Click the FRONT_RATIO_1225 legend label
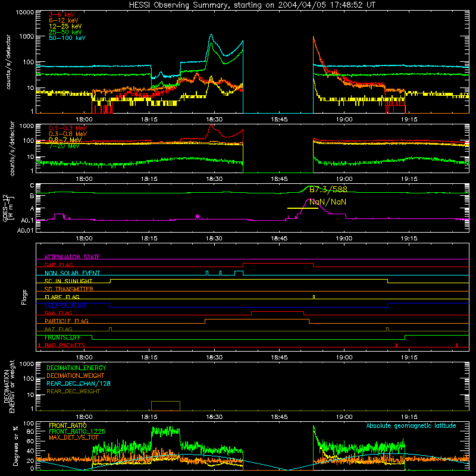 77,431
